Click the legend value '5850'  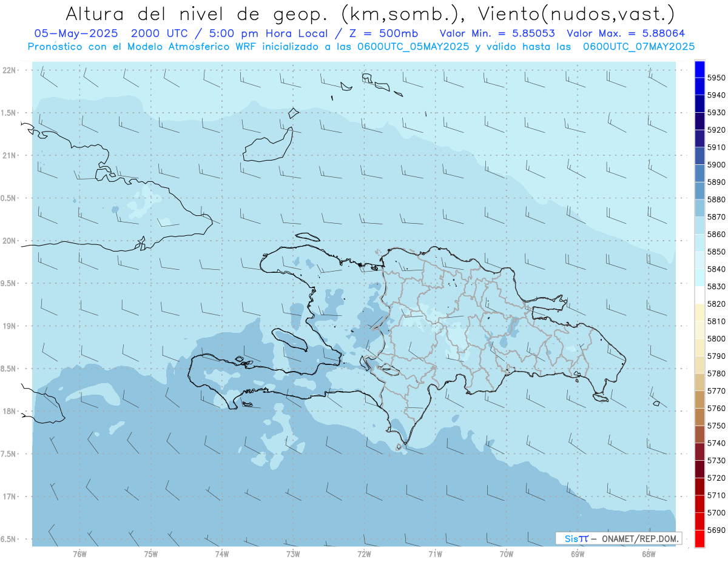click(716, 252)
